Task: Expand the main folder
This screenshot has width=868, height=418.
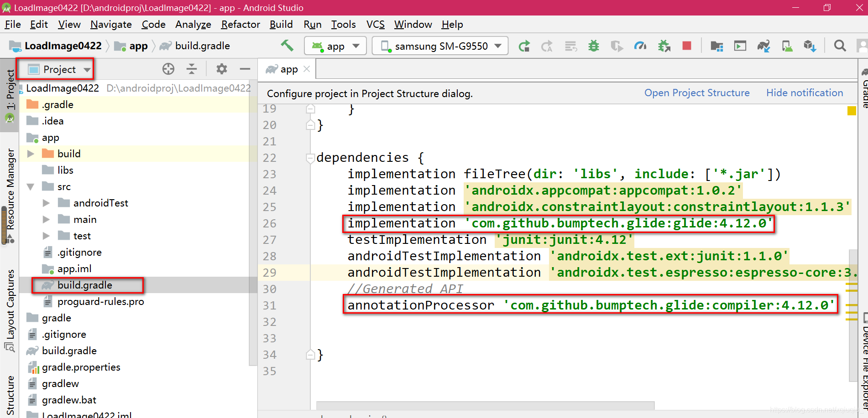Action: 46,219
